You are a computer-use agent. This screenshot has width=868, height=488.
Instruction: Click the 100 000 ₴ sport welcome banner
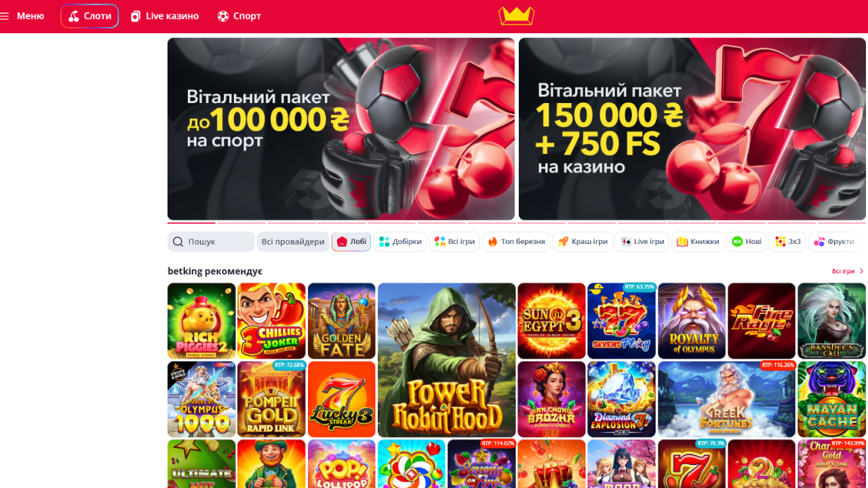coord(341,129)
